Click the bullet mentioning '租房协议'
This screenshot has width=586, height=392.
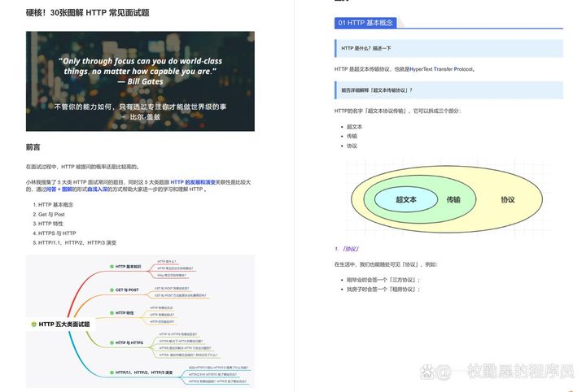[x=383, y=290]
